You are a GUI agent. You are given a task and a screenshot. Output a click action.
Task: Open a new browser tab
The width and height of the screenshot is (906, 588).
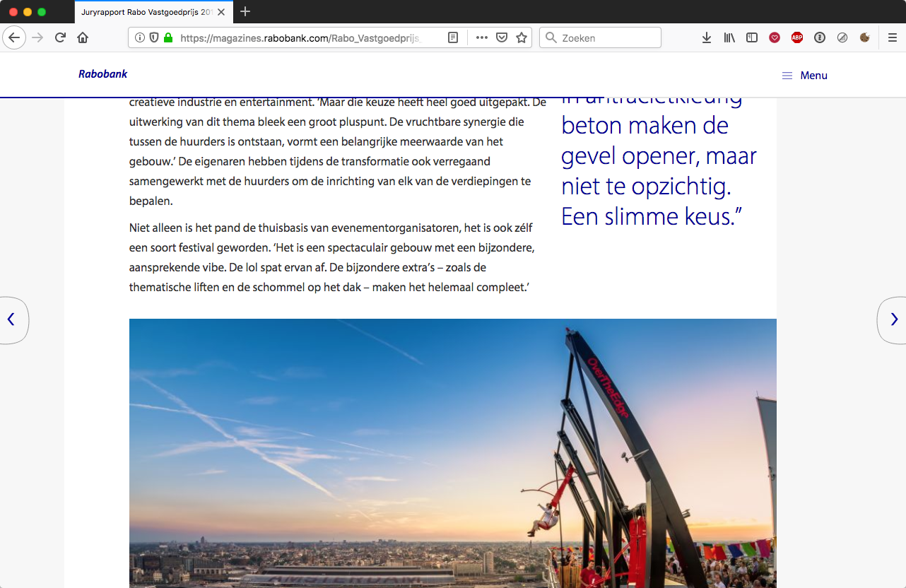pos(245,12)
